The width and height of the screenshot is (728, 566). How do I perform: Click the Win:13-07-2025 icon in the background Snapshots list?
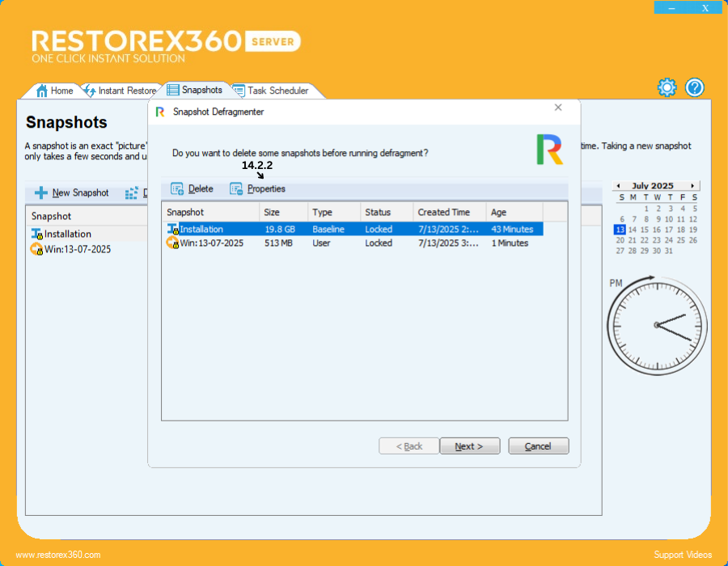click(36, 249)
